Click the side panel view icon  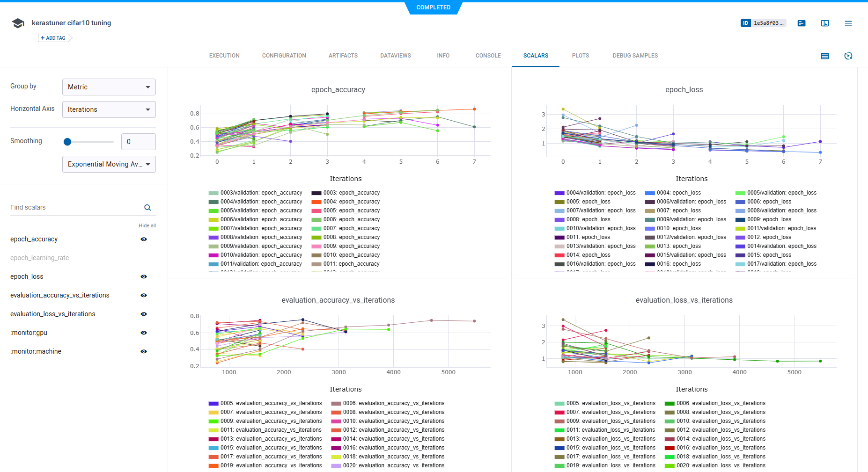pos(825,23)
